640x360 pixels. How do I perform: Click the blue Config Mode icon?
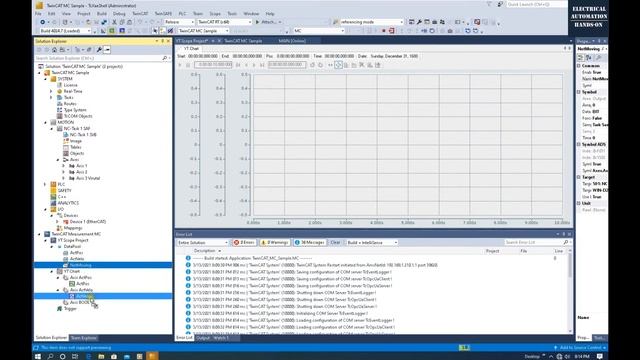tap(122, 31)
